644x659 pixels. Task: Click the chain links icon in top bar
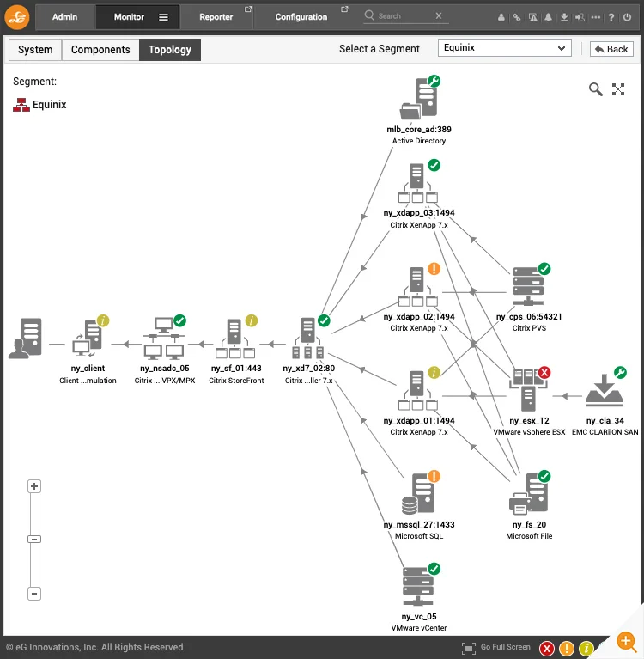pyautogui.click(x=517, y=17)
